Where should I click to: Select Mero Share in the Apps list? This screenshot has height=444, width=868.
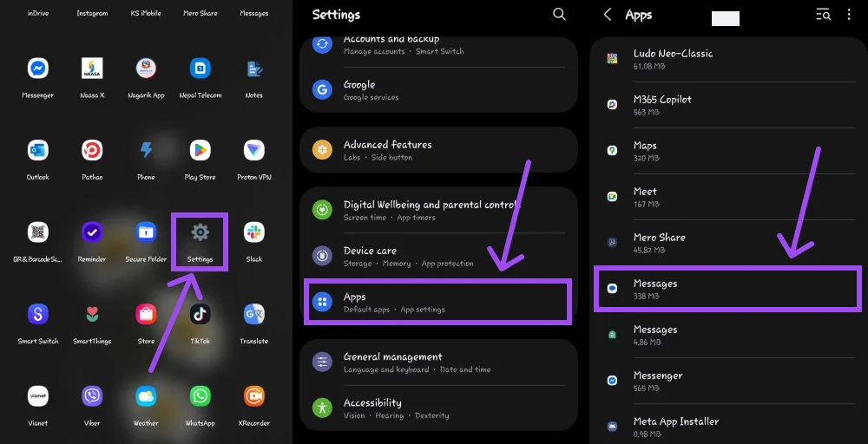tap(727, 242)
